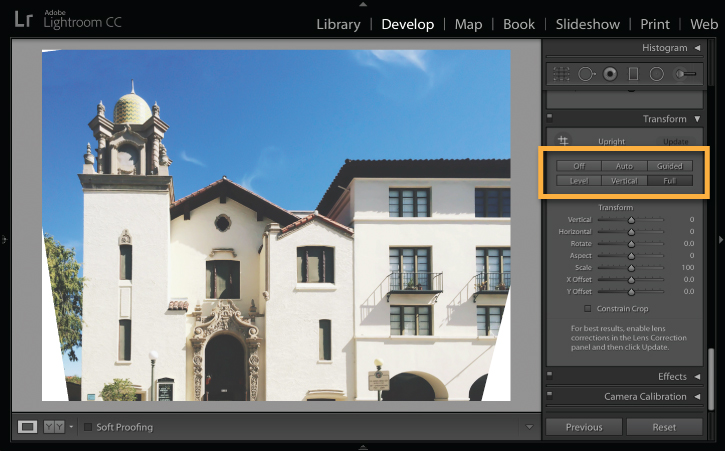Click the right panel scrollbar
Viewport: 725px width, 451px height.
click(x=711, y=378)
